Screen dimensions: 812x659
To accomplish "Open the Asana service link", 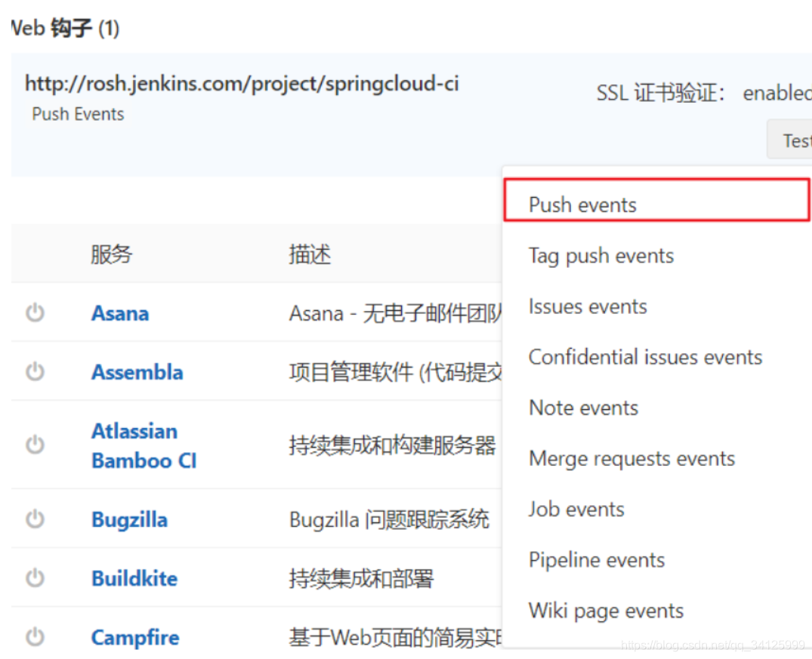I will [120, 313].
